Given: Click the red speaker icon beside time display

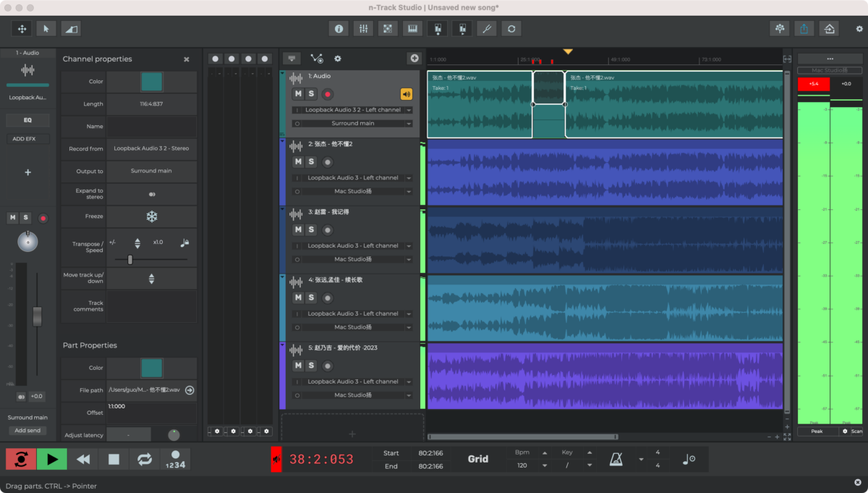Looking at the screenshot, I should pos(276,459).
